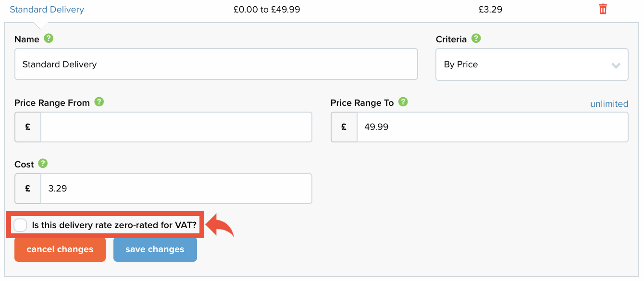
Task: Click the cancel changes button
Action: pos(60,249)
